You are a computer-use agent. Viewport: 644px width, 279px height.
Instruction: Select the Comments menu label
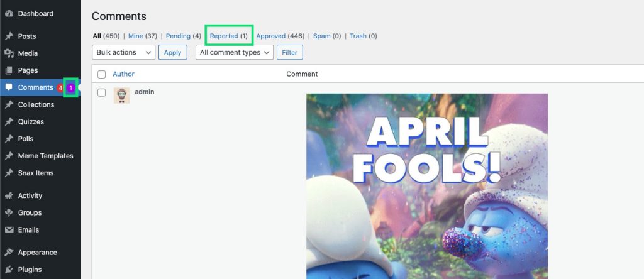35,87
